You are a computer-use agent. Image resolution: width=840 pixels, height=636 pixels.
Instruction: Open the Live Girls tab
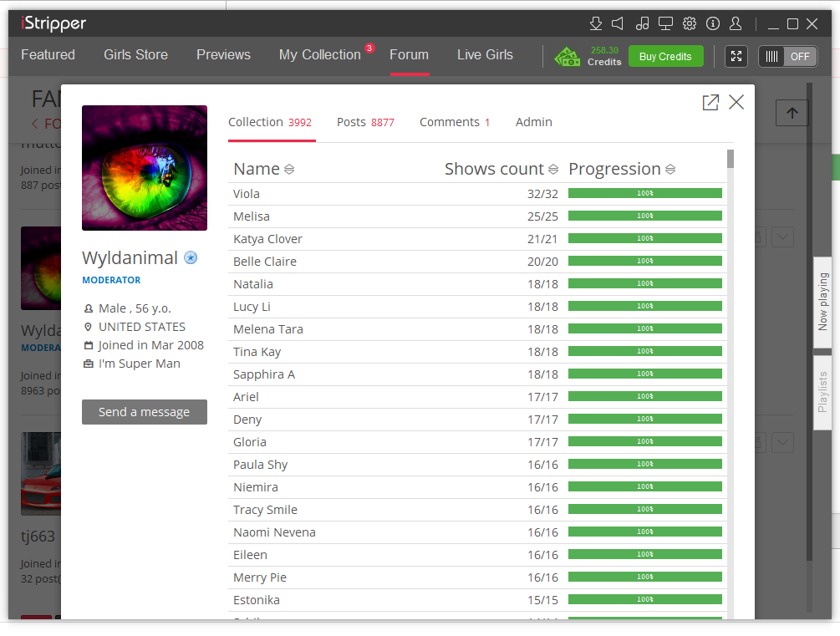pyautogui.click(x=486, y=54)
